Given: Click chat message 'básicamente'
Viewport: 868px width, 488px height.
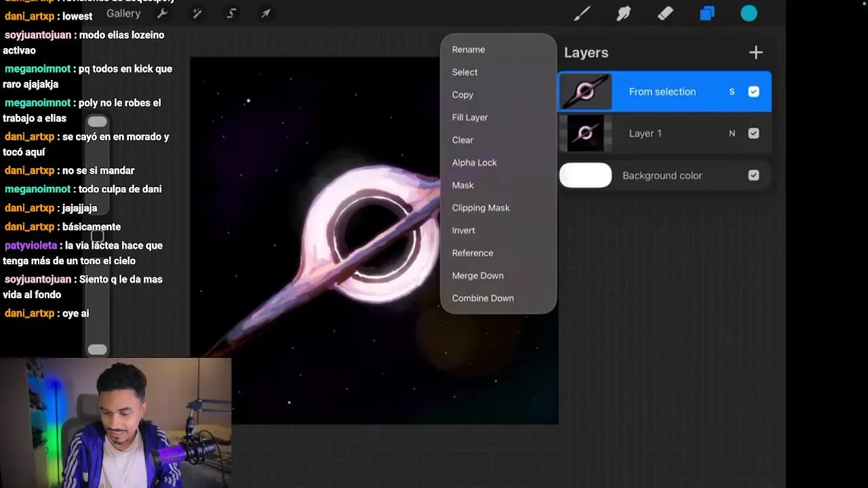Looking at the screenshot, I should click(x=92, y=227).
